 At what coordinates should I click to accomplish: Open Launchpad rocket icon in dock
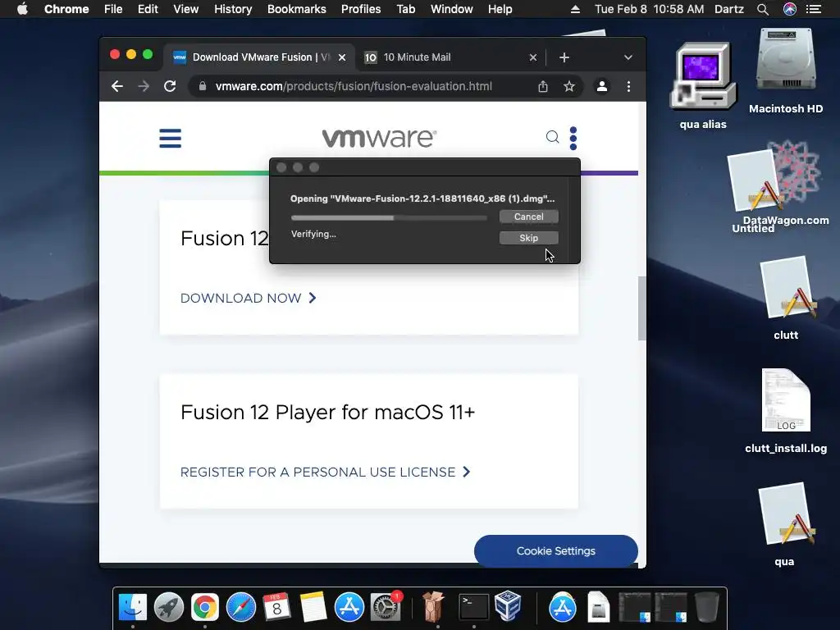point(169,608)
